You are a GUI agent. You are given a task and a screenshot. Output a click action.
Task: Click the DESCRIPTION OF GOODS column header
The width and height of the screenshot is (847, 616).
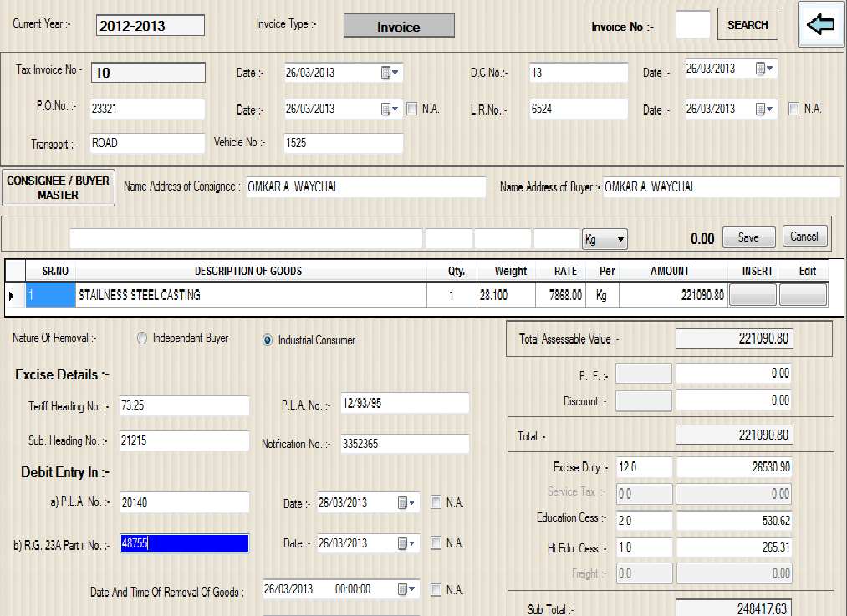pos(248,271)
